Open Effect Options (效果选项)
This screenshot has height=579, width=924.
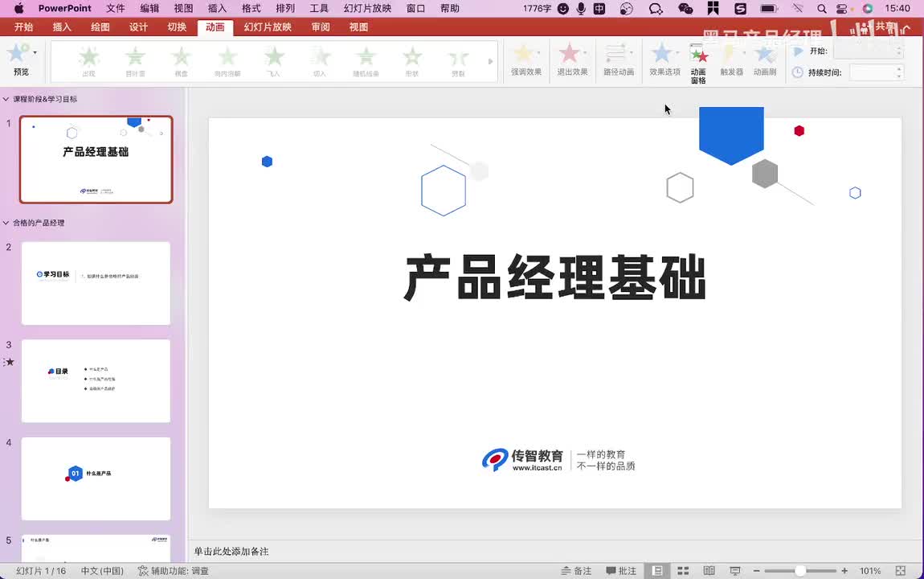(x=664, y=60)
